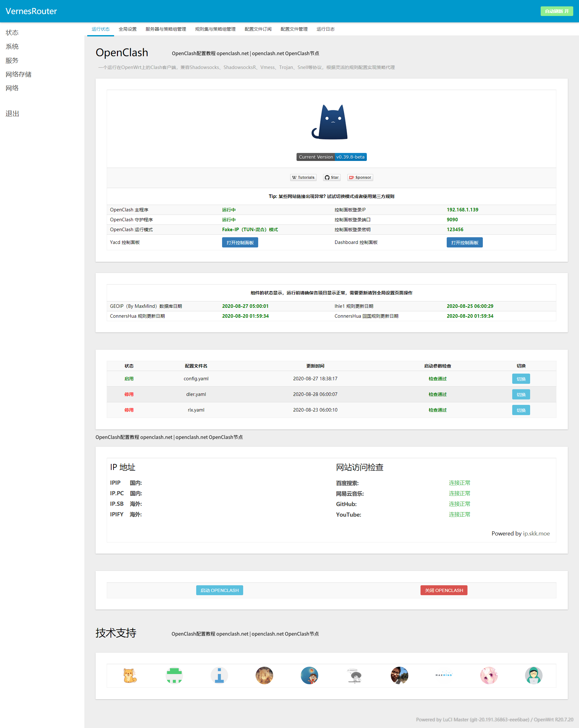Click the 启动 OPENCLASH button
This screenshot has width=579, height=728.
click(220, 590)
